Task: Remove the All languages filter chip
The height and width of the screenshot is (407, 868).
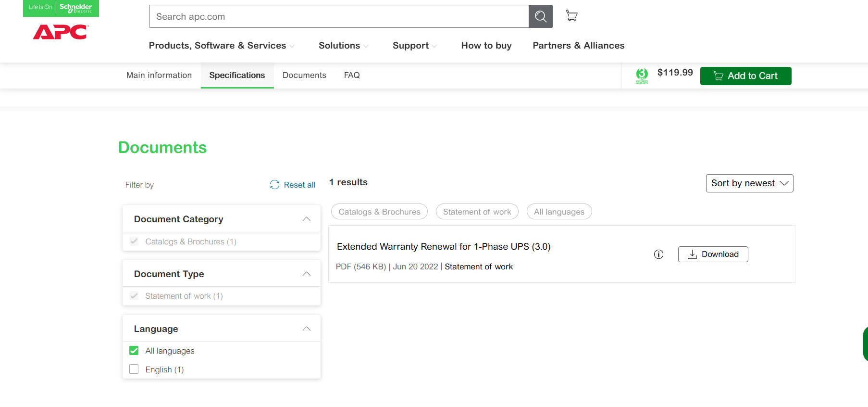Action: (559, 212)
